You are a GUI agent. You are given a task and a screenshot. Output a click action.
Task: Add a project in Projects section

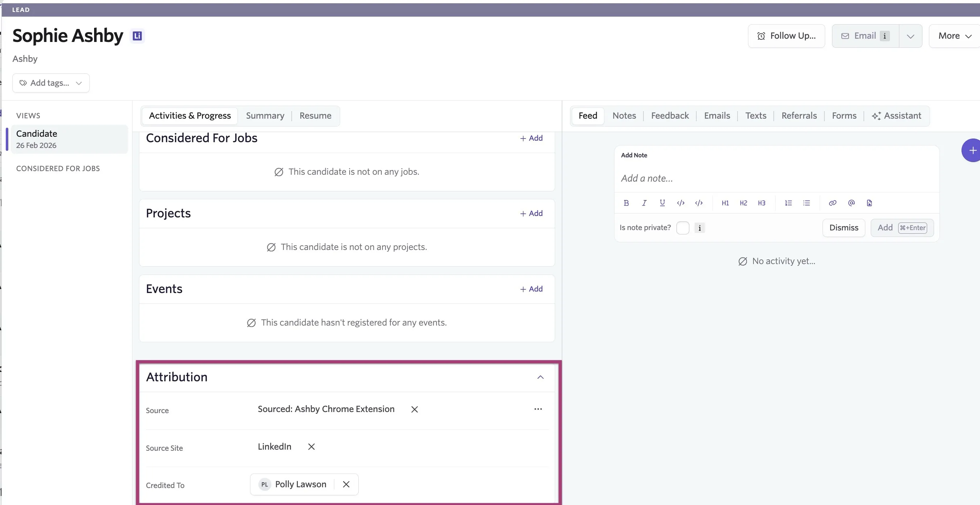[x=532, y=213]
